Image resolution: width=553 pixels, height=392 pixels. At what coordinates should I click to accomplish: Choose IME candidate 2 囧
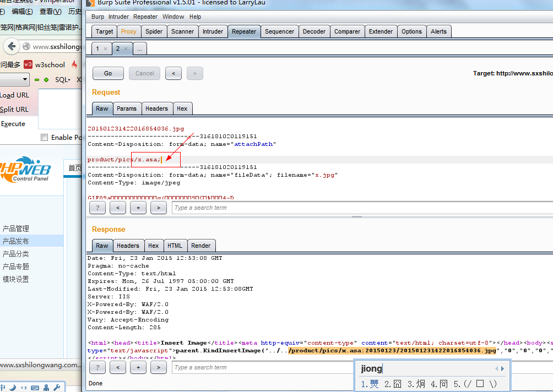[393, 384]
